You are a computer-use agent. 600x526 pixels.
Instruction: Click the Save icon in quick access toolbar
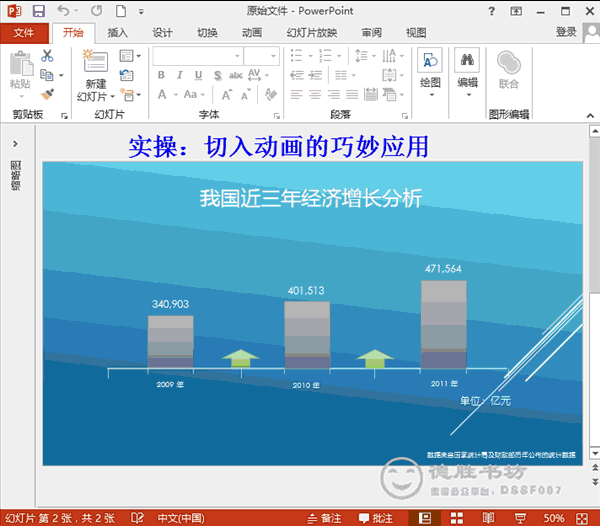[x=39, y=11]
